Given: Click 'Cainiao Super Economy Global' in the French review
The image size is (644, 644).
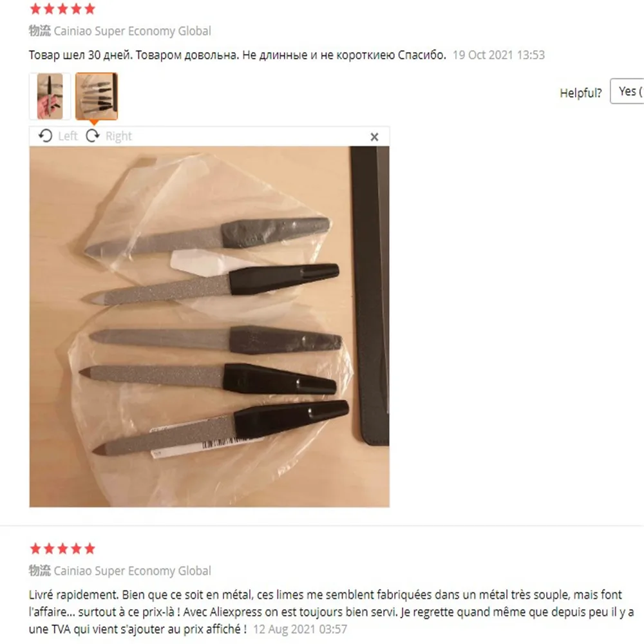Looking at the screenshot, I should coord(132,571).
